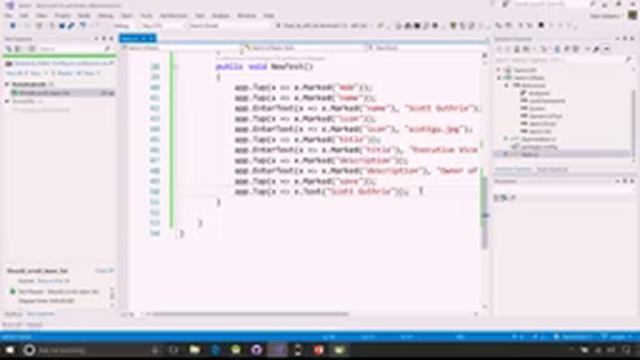Viewport: 640px width, 360px height.
Task: Click the Navigate Backward toolbar button
Action: [x=13, y=26]
